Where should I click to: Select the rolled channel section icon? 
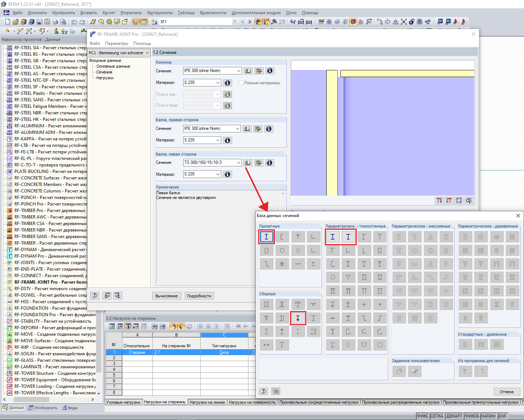click(282, 237)
